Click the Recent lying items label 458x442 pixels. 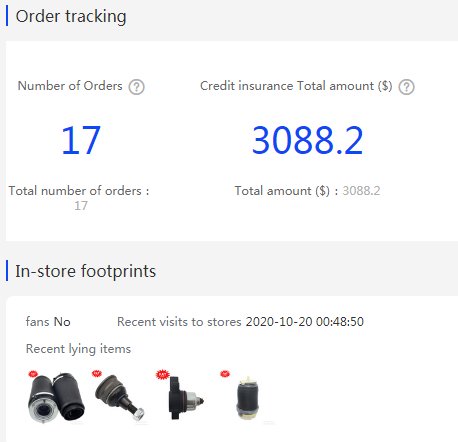pyautogui.click(x=78, y=349)
